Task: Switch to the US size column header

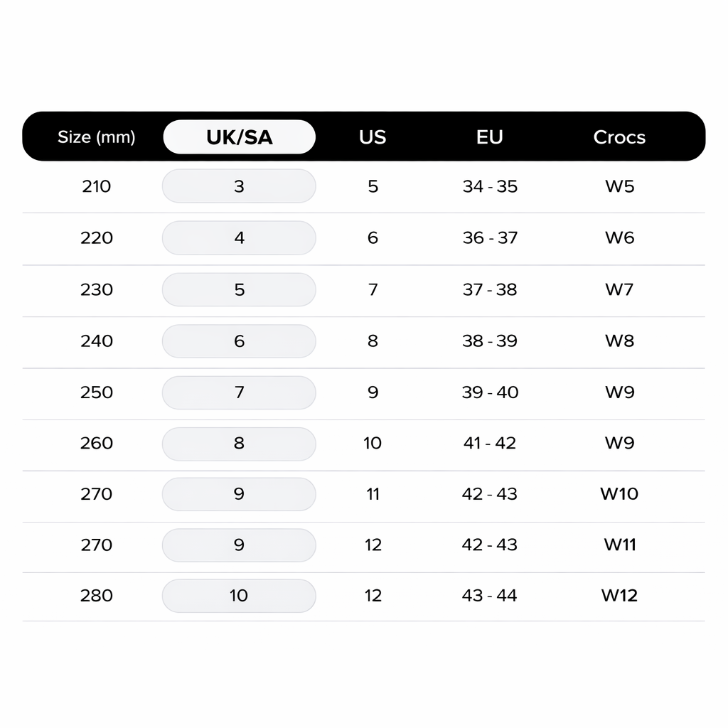Action: (x=373, y=137)
